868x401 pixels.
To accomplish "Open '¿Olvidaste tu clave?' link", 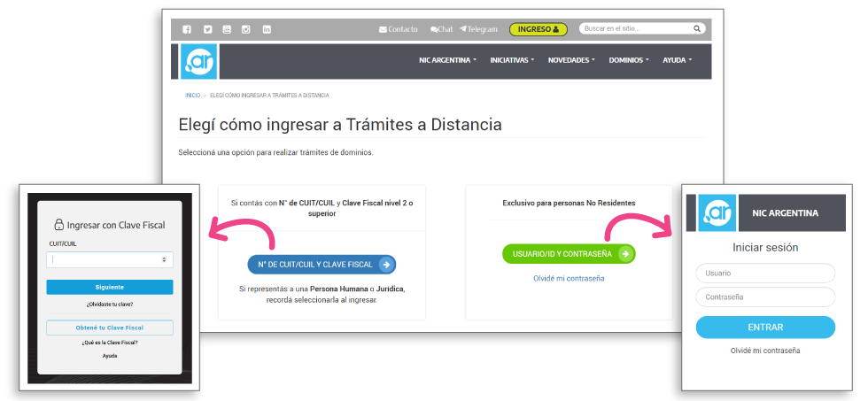I will [110, 305].
